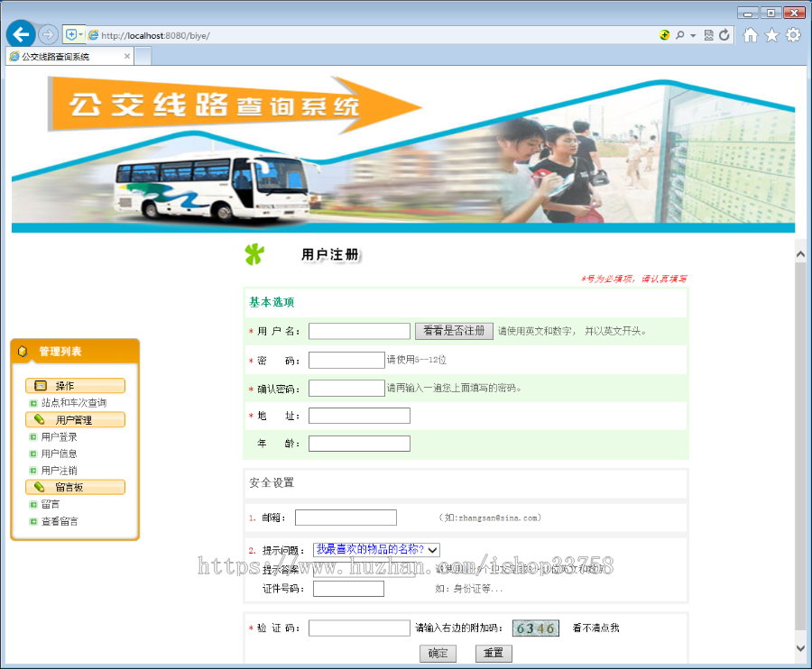Click the green arrow icon beside 用户登录

tap(32, 436)
